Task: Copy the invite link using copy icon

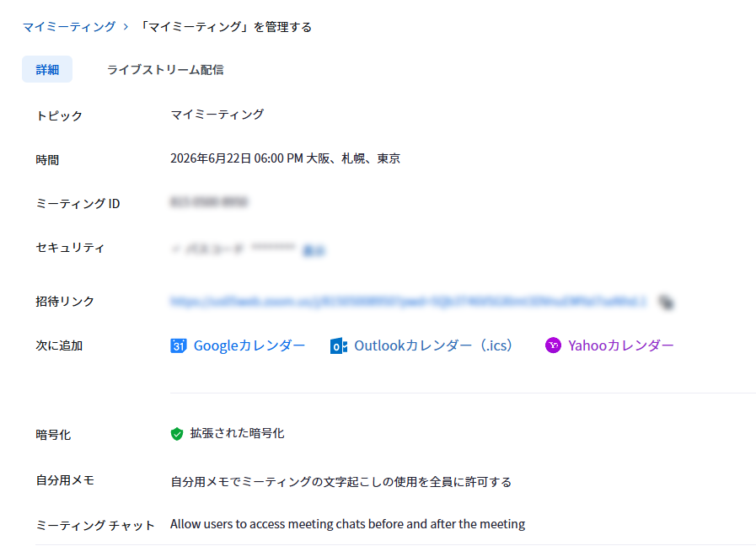Action: [666, 302]
